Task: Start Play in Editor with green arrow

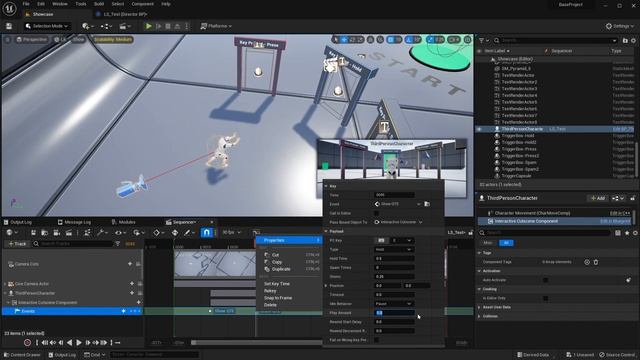Action: point(149,26)
